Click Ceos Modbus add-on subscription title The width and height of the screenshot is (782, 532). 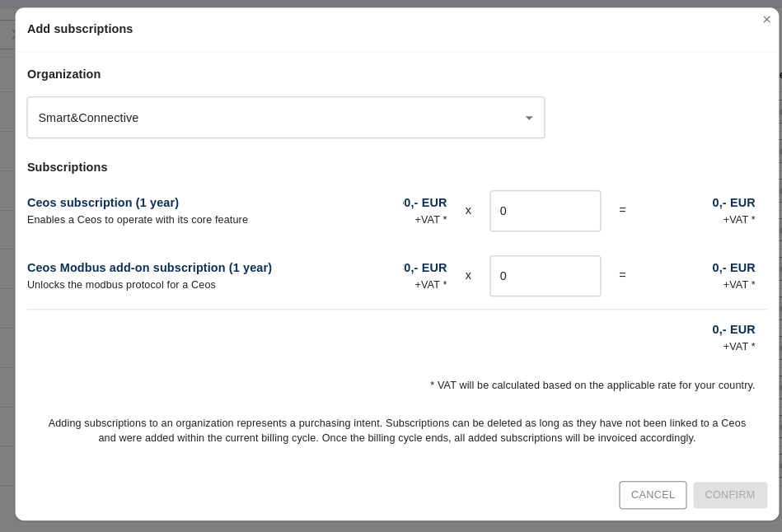[149, 268]
